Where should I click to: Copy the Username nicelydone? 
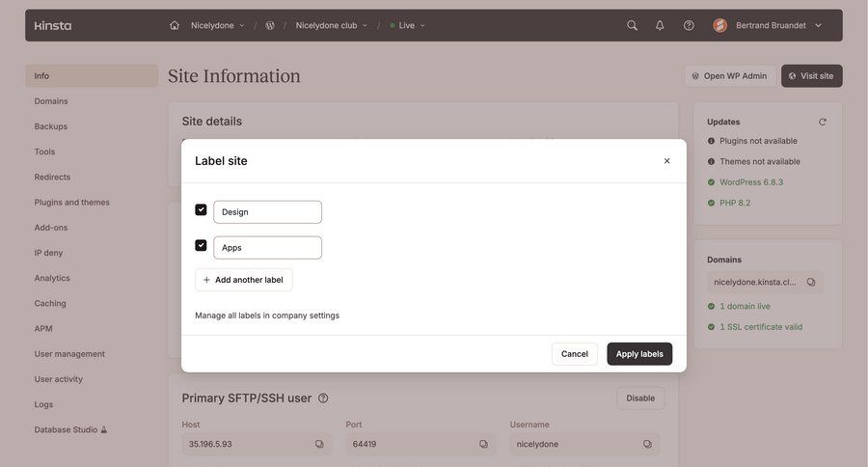[x=647, y=444]
